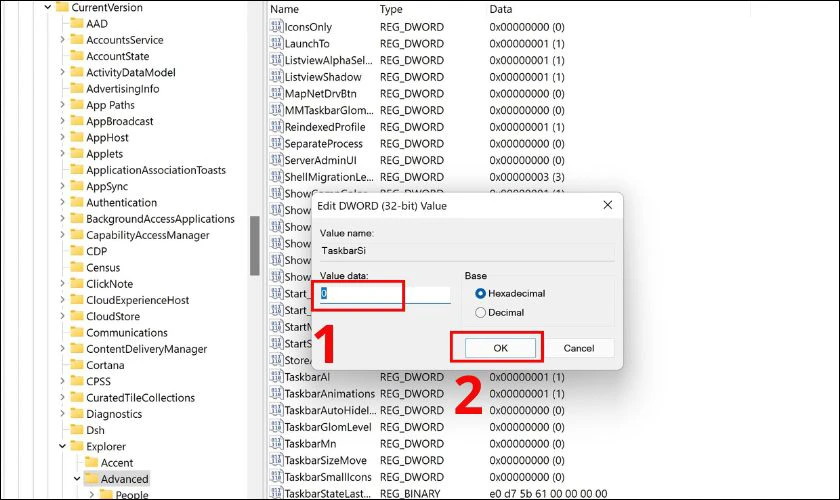This screenshot has width=840, height=500.
Task: Click the MMTaskbarGlom value icon
Action: point(276,110)
